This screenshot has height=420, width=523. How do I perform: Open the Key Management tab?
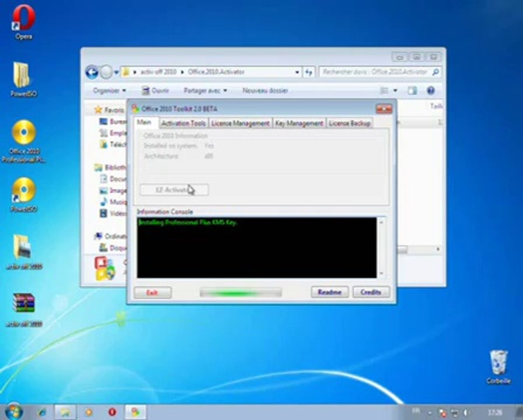click(x=299, y=123)
